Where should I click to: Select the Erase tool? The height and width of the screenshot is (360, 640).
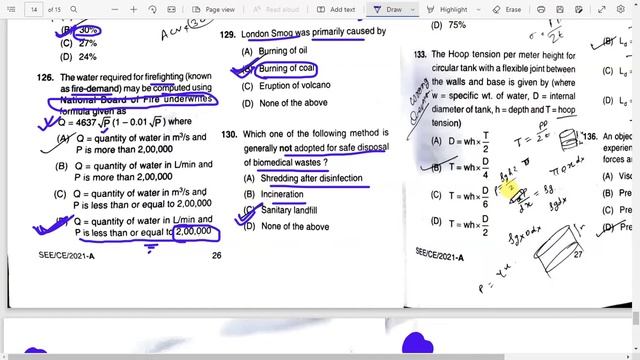click(x=507, y=9)
